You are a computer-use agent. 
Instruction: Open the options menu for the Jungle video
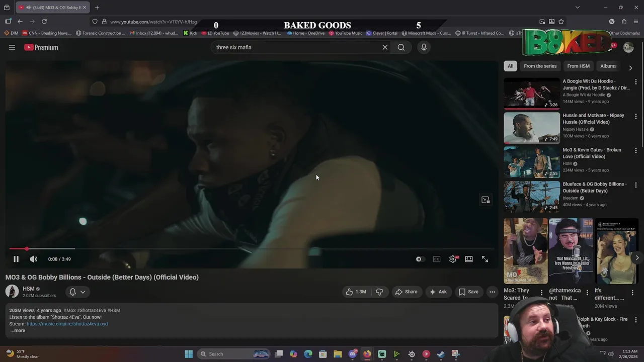pyautogui.click(x=635, y=82)
